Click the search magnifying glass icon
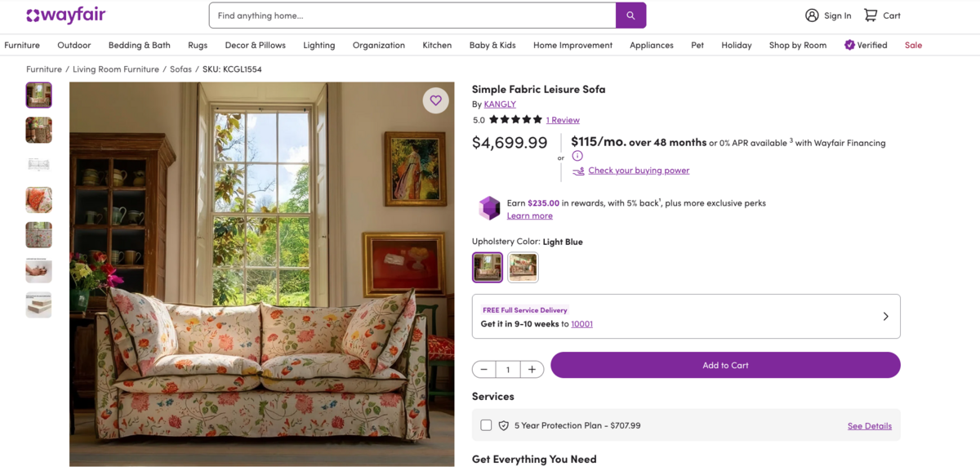The width and height of the screenshot is (980, 471). click(x=630, y=15)
